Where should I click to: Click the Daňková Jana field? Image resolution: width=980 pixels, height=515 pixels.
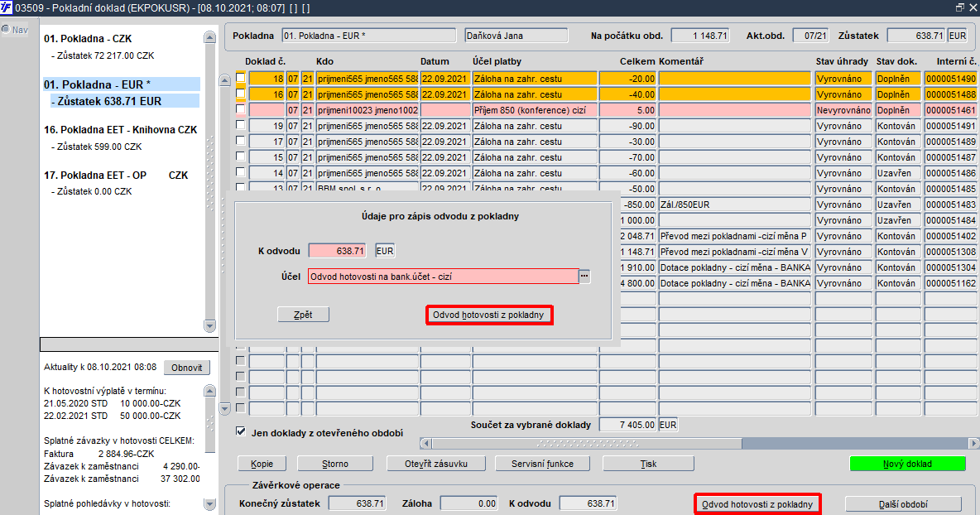516,36
